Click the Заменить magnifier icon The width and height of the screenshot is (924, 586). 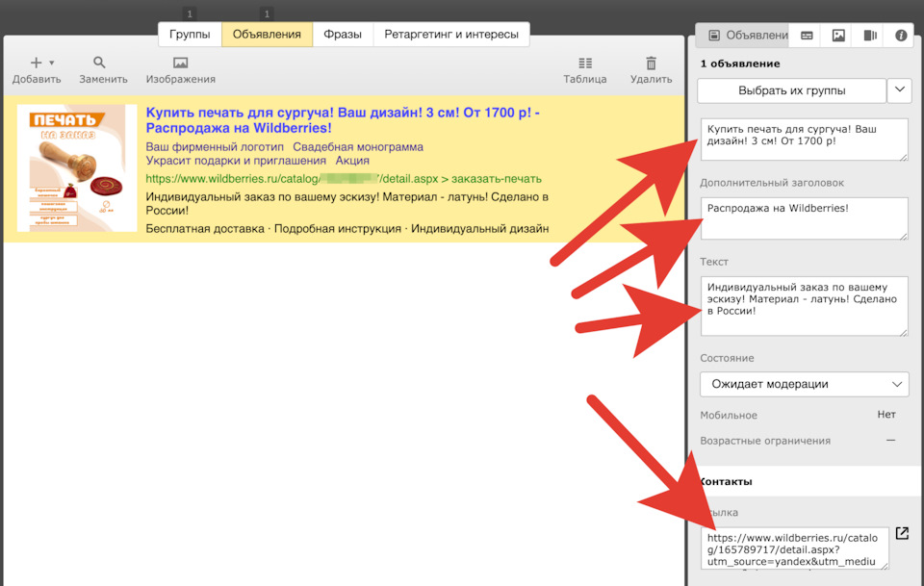coord(99,63)
